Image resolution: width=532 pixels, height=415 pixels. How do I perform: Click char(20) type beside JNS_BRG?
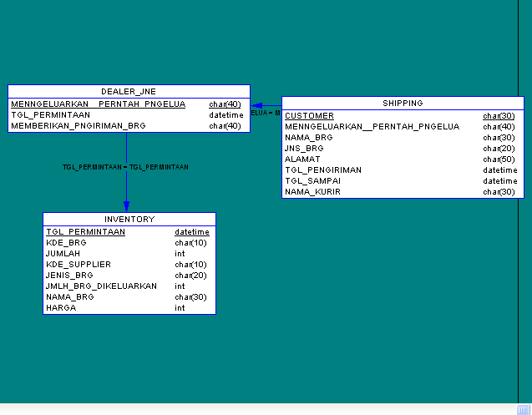(x=499, y=149)
